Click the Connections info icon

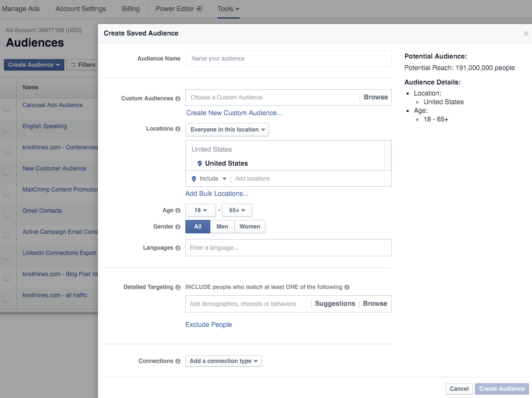pos(178,361)
